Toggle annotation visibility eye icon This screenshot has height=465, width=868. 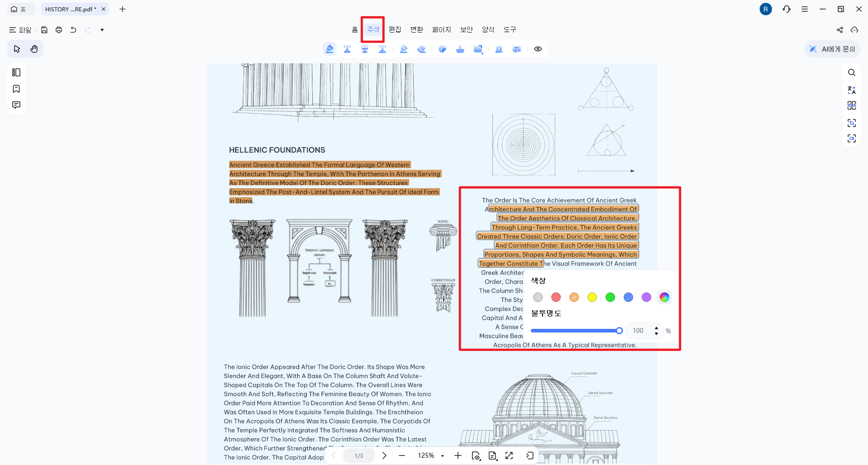point(538,49)
